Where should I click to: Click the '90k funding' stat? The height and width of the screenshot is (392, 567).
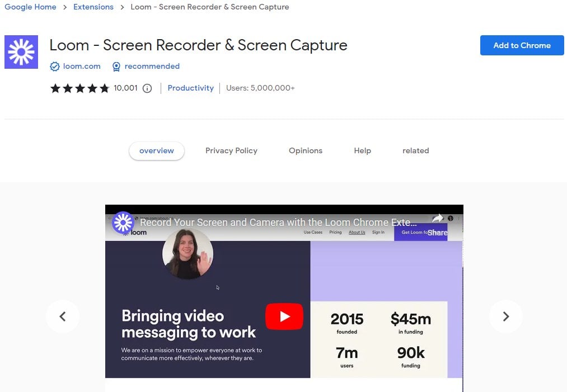click(x=411, y=357)
